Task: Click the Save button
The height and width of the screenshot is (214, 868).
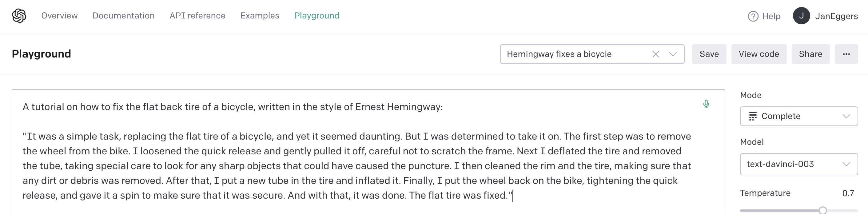Action: click(x=709, y=54)
